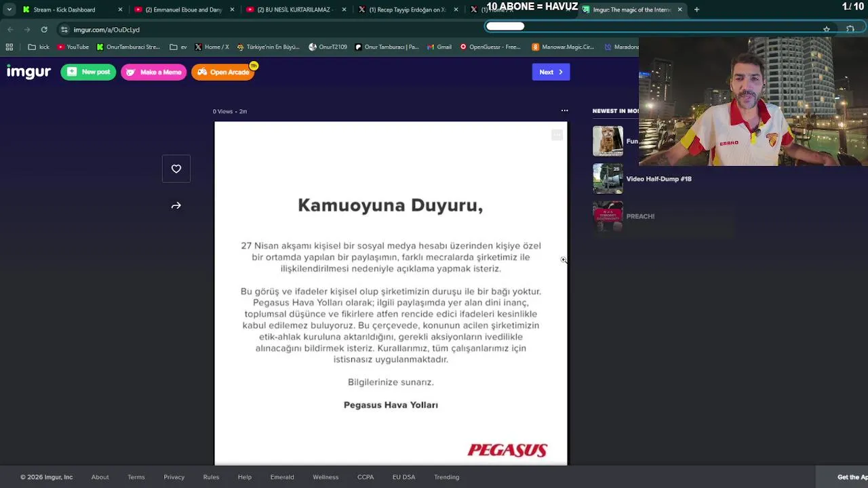Open the Gmail bookmark
Screen dimensions: 868x488
coord(439,47)
